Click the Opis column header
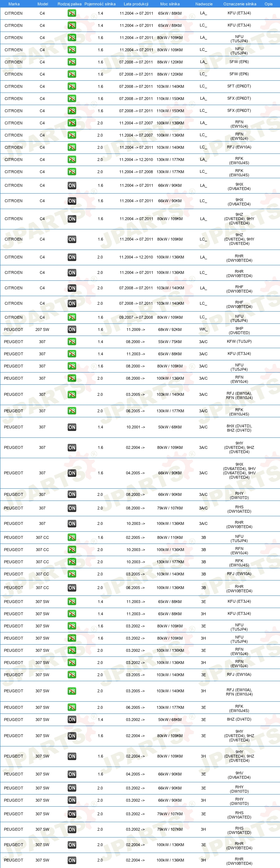280x868 pixels. [269, 4]
